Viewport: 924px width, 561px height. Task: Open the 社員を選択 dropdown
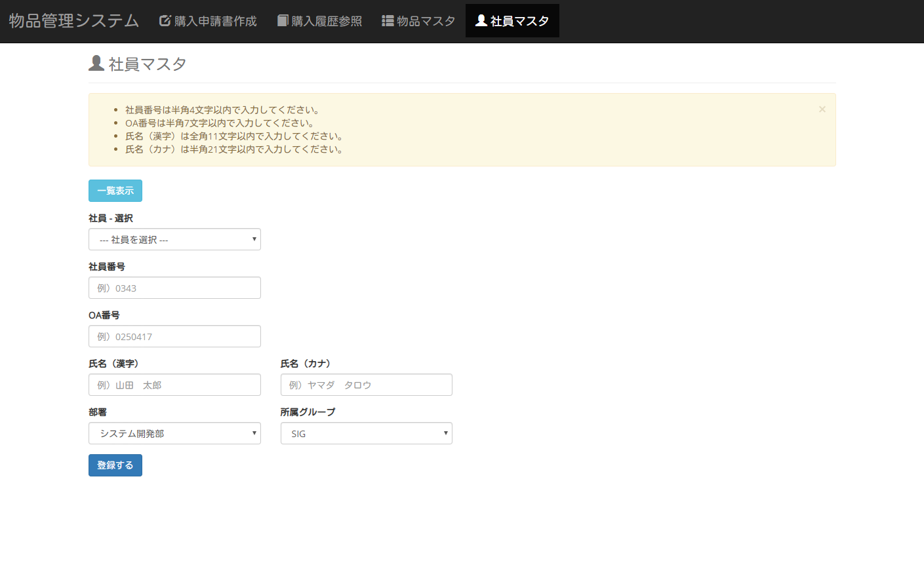174,240
